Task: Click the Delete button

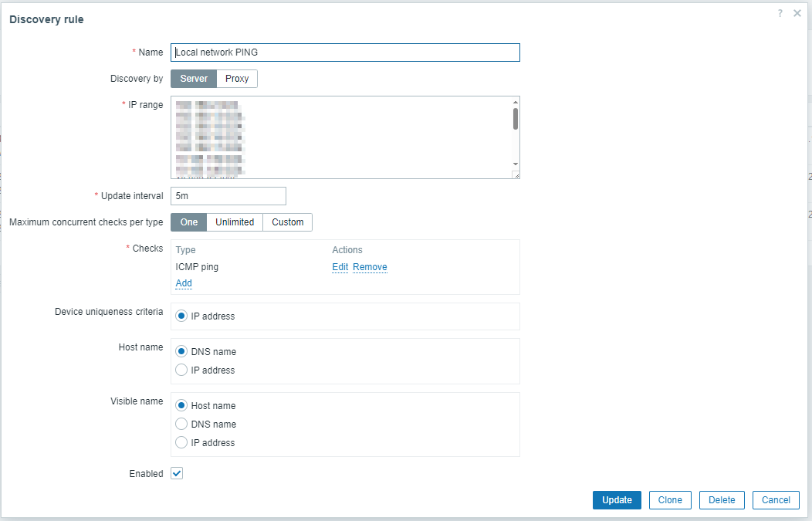Action: tap(722, 499)
